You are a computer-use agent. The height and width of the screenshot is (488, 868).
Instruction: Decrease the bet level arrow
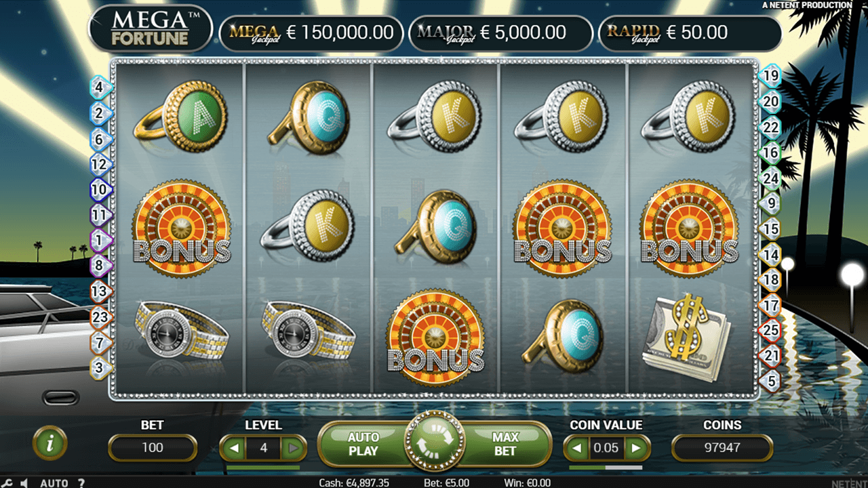[234, 448]
